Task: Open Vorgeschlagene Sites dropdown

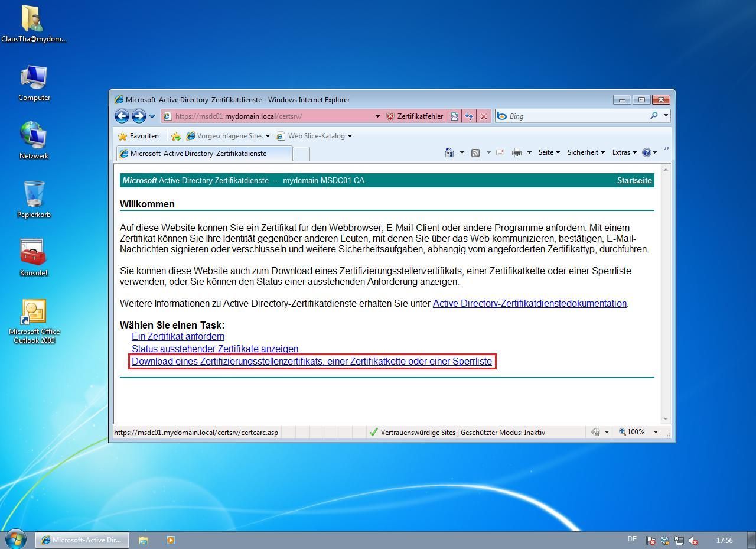Action: (227, 136)
